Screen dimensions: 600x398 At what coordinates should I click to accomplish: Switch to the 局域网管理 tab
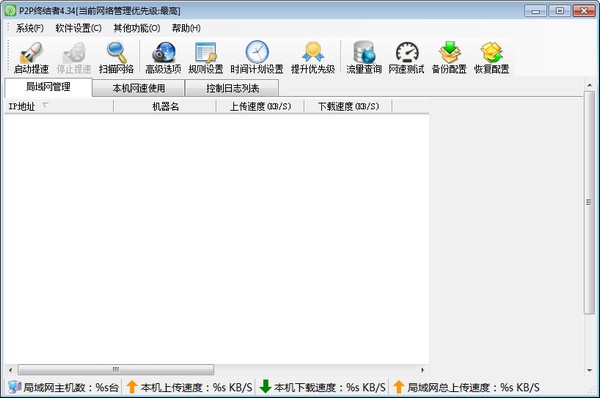point(48,87)
